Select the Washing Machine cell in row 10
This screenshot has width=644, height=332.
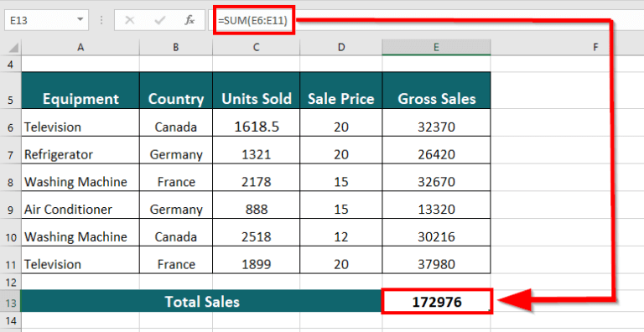80,232
